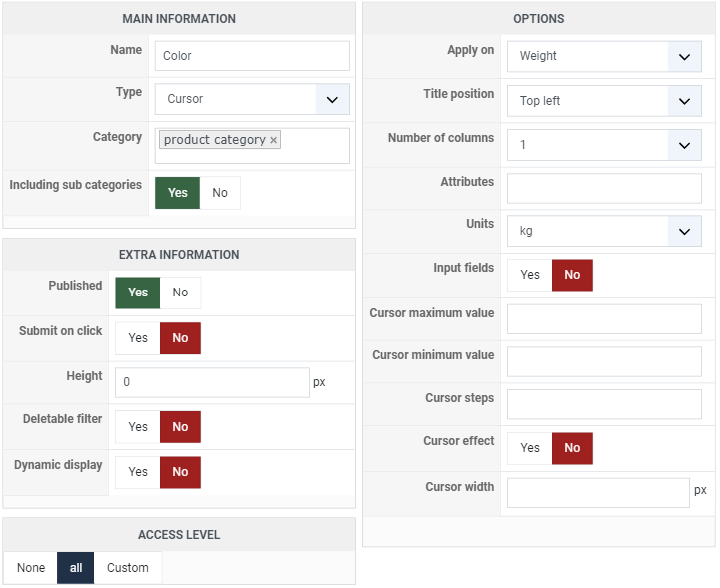The height and width of the screenshot is (588, 720).
Task: Set Deletable filter to Yes
Action: [138, 427]
